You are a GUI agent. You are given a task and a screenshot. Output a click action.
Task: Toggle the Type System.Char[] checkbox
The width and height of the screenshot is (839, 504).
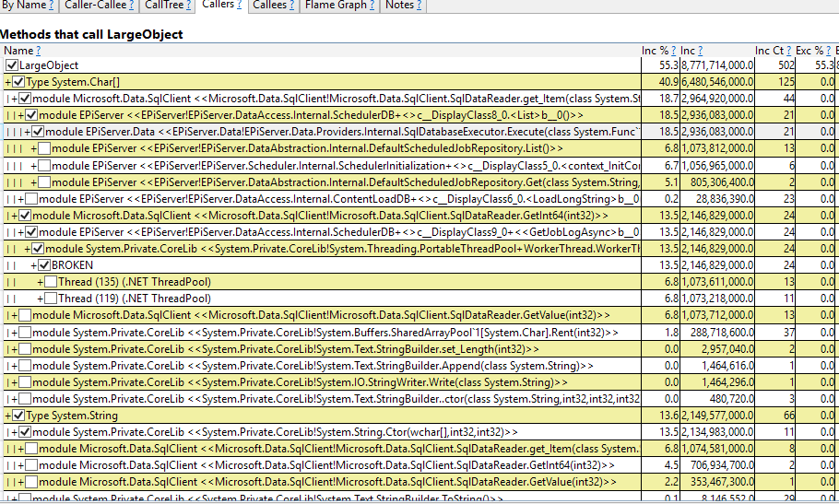coord(18,82)
